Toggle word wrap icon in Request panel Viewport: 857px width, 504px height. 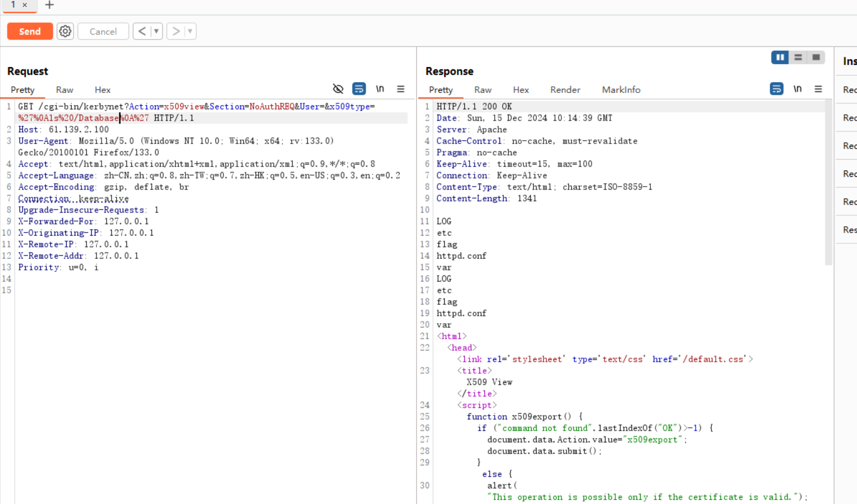tap(359, 89)
